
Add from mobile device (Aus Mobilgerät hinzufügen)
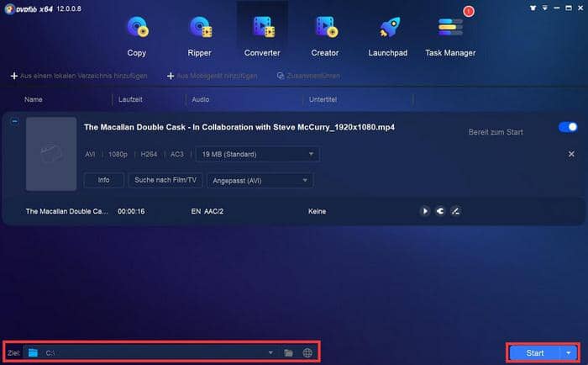click(x=213, y=76)
